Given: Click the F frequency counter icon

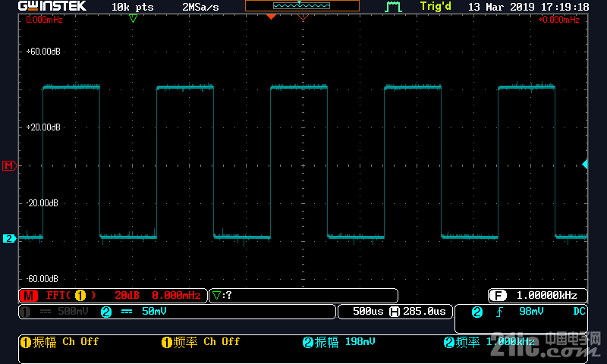Looking at the screenshot, I should click(498, 296).
